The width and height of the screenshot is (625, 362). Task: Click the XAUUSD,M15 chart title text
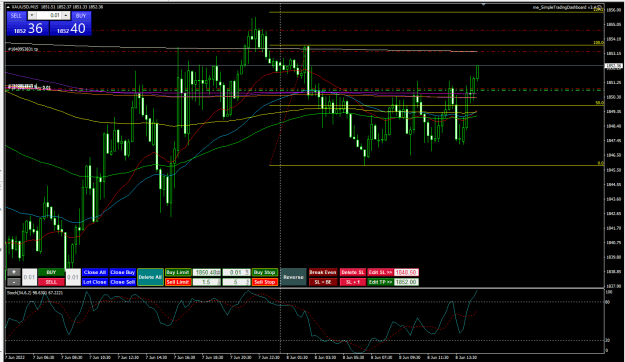tap(25, 7)
